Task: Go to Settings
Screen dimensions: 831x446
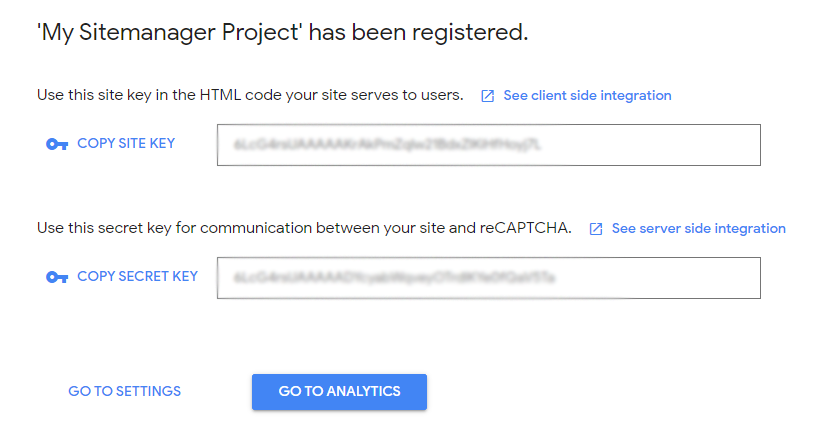Action: coord(125,391)
